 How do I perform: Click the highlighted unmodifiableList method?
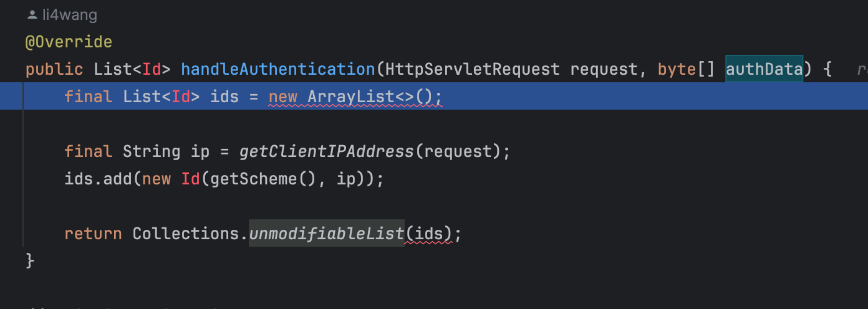(x=327, y=234)
